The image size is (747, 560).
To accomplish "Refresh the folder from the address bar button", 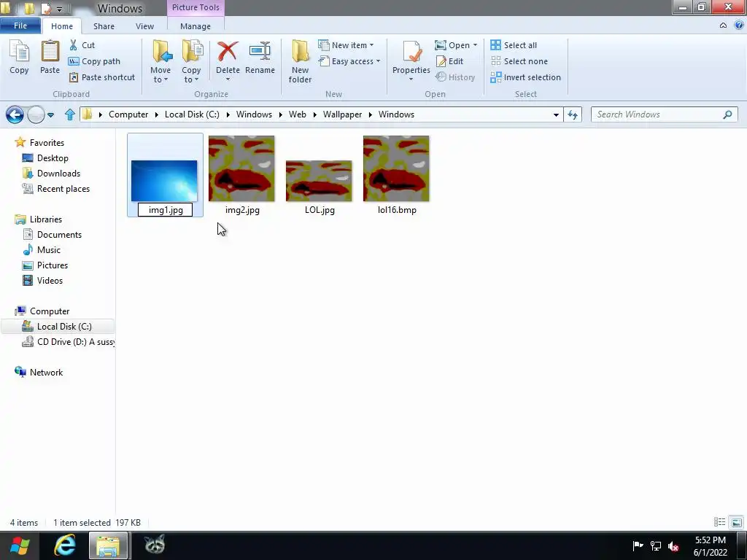I will [573, 114].
